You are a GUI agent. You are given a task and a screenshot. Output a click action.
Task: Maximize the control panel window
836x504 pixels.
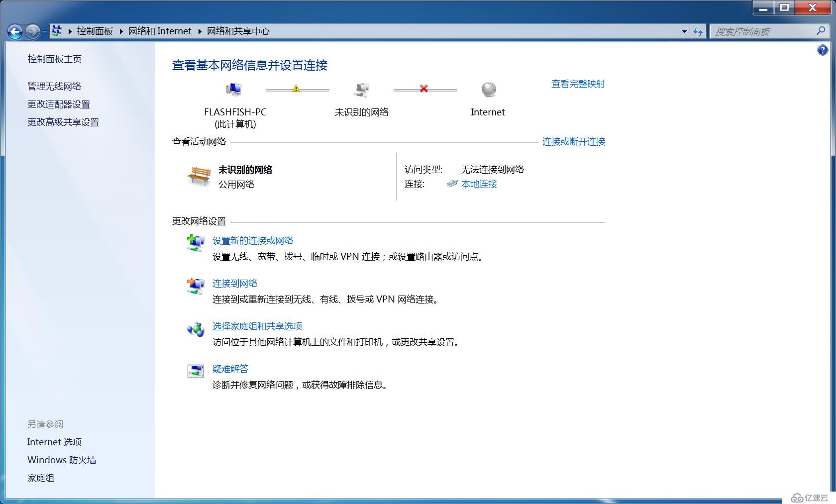pyautogui.click(x=784, y=7)
